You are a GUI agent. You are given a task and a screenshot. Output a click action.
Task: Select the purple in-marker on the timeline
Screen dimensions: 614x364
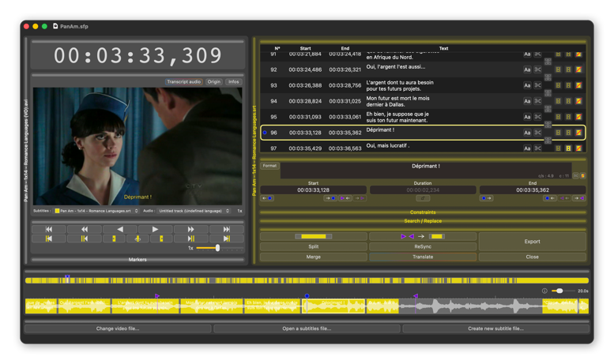coord(157,296)
